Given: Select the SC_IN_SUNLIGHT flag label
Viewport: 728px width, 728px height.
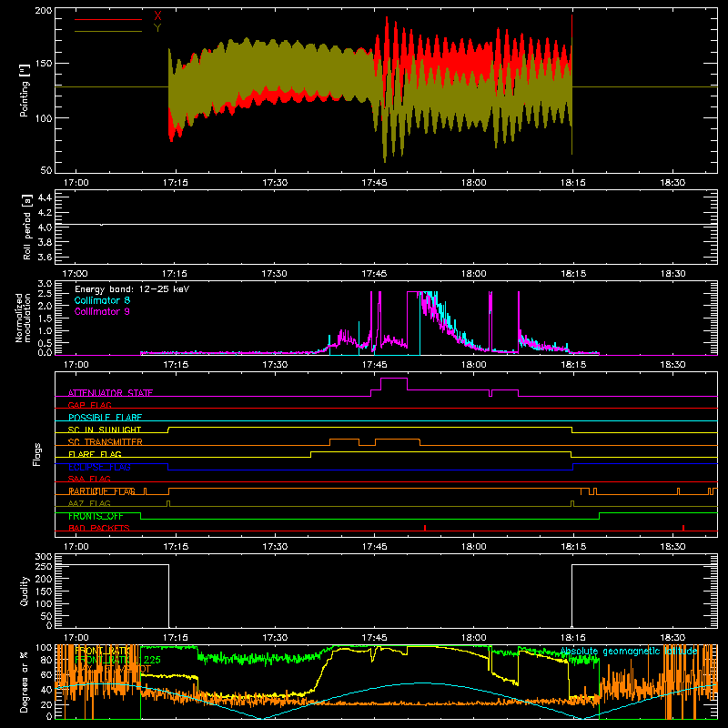Looking at the screenshot, I should point(105,430).
